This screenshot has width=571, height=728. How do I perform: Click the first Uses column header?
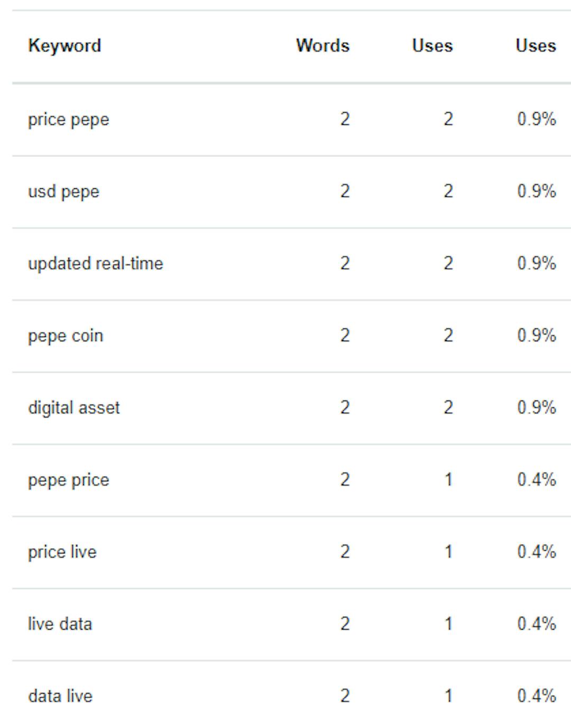[432, 46]
